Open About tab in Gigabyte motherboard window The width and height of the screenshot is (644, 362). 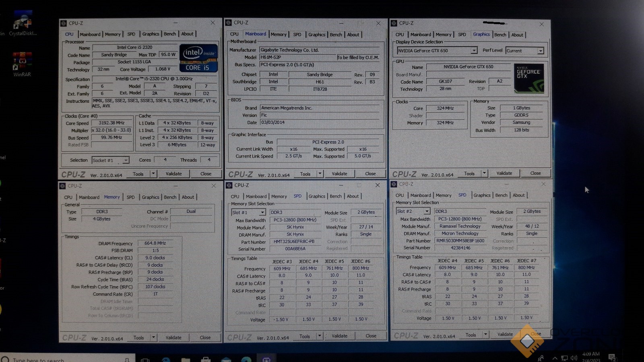353,35
